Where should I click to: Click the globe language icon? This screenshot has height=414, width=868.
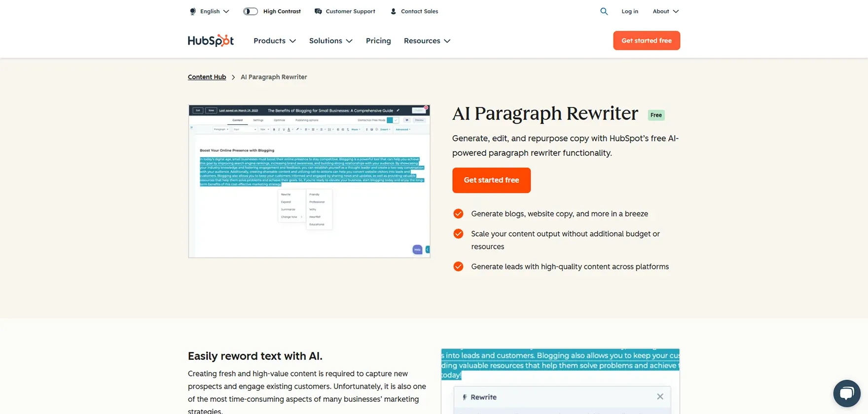(193, 11)
